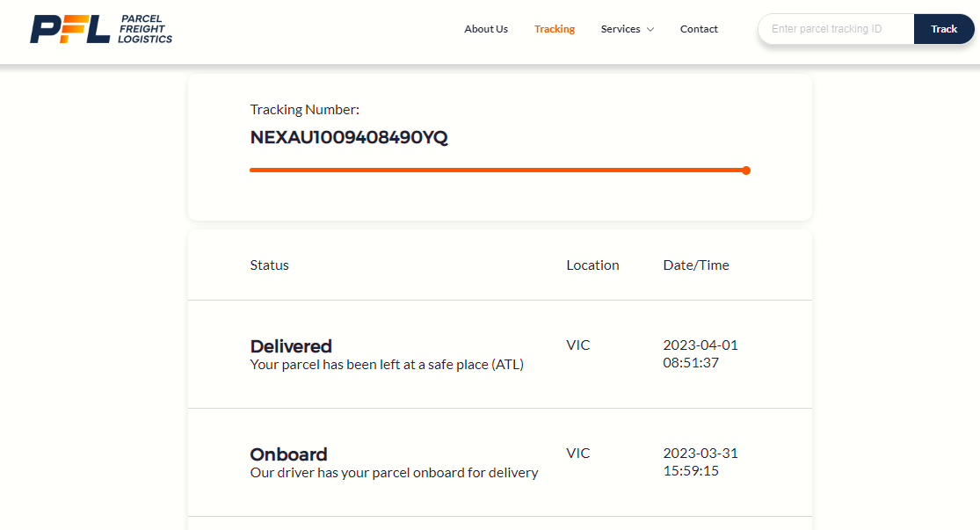Click the Tracking Number label
980x530 pixels.
pos(305,110)
